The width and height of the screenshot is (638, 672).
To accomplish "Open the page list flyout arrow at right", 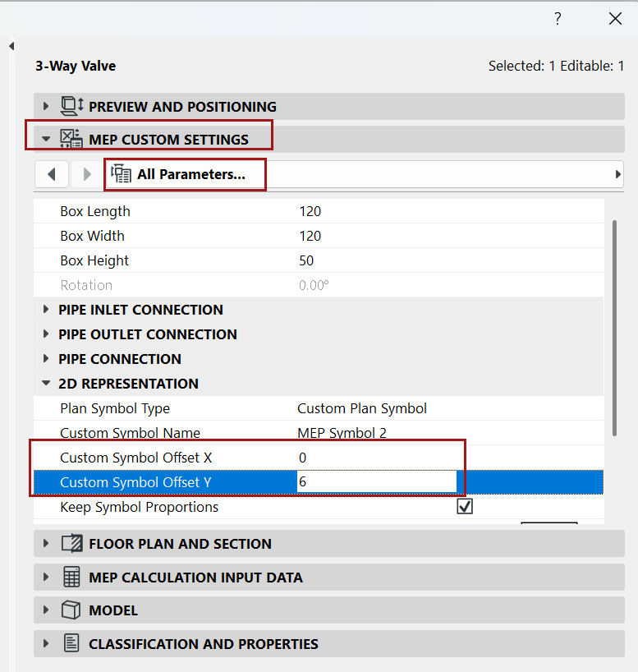I will 618,174.
